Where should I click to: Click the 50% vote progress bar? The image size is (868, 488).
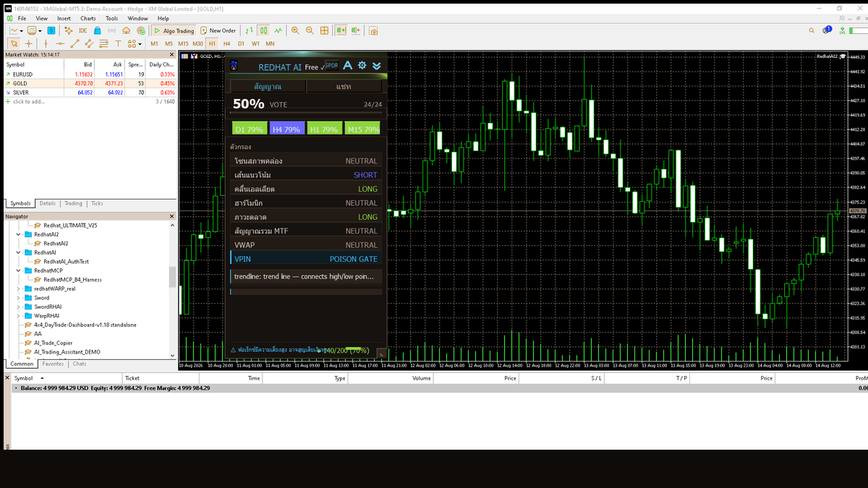point(305,113)
